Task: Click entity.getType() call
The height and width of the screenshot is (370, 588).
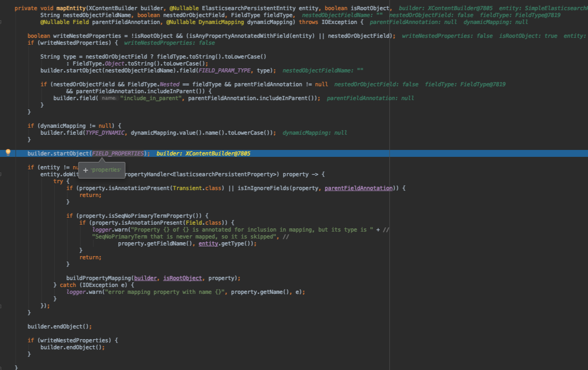Action: click(227, 244)
